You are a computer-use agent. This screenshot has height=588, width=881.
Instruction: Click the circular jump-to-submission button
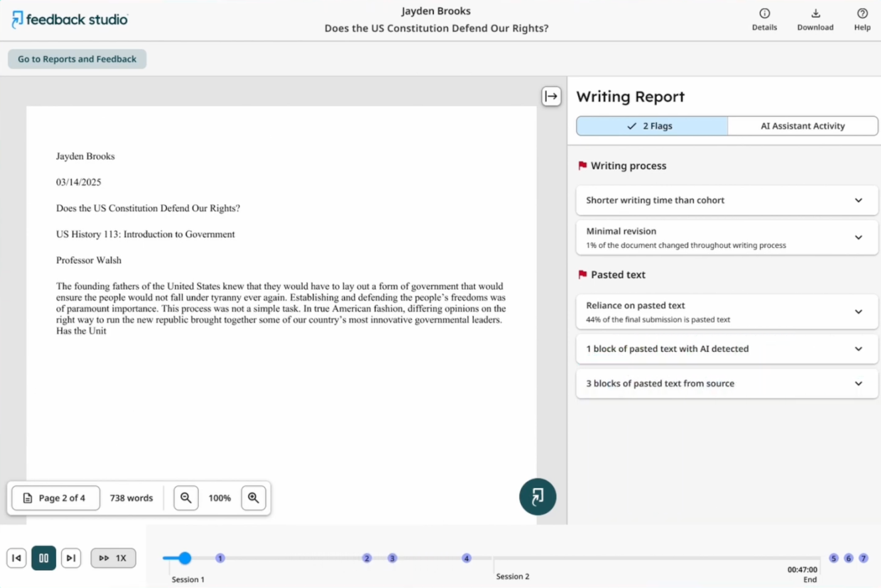point(537,496)
